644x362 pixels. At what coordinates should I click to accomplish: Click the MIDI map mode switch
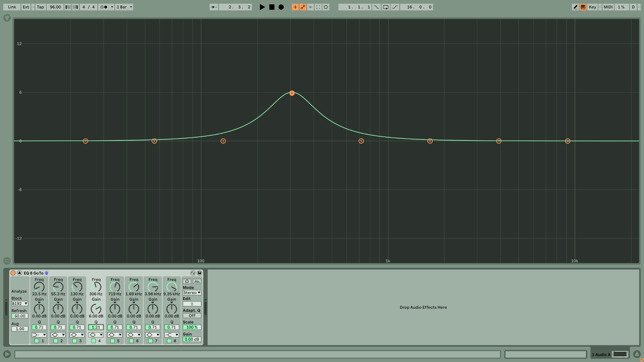[x=608, y=7]
